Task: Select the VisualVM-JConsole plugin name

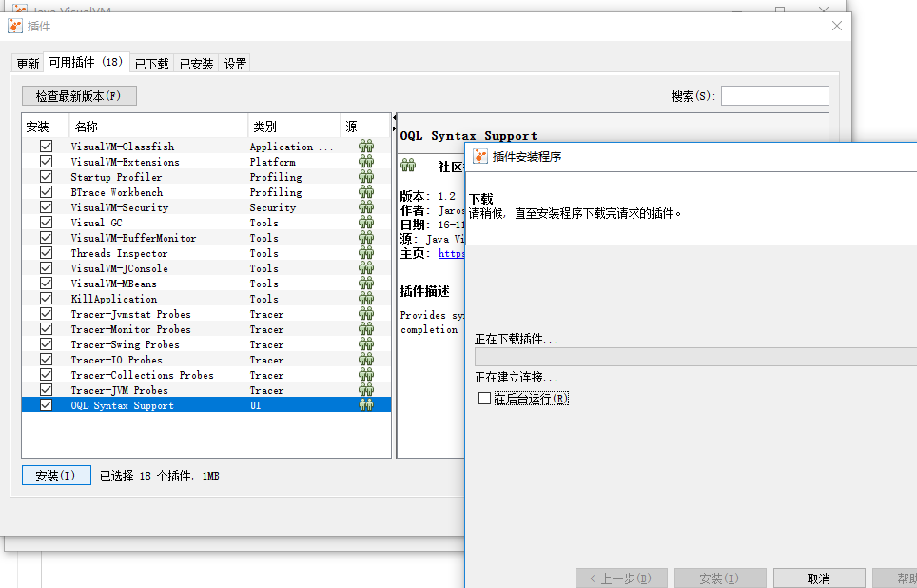Action: pos(119,268)
